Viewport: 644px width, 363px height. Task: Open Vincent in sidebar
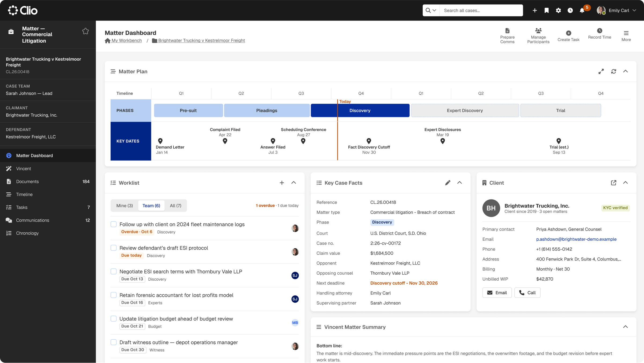[48, 168]
